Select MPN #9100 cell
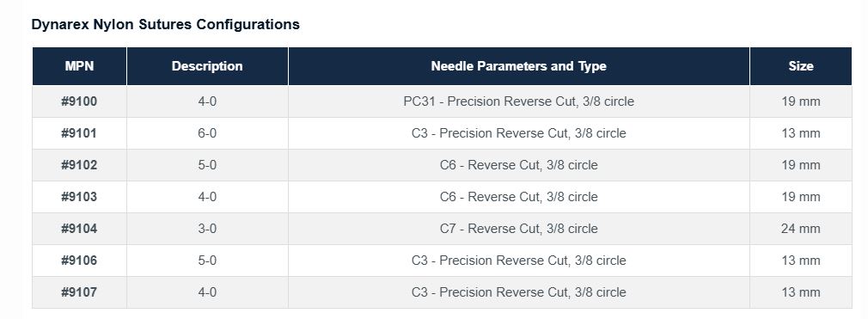This screenshot has width=868, height=319. 79,101
